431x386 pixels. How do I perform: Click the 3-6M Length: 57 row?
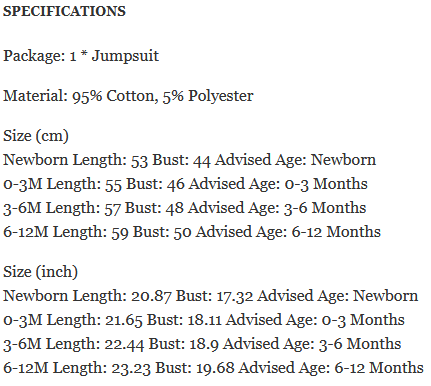pyautogui.click(x=185, y=208)
